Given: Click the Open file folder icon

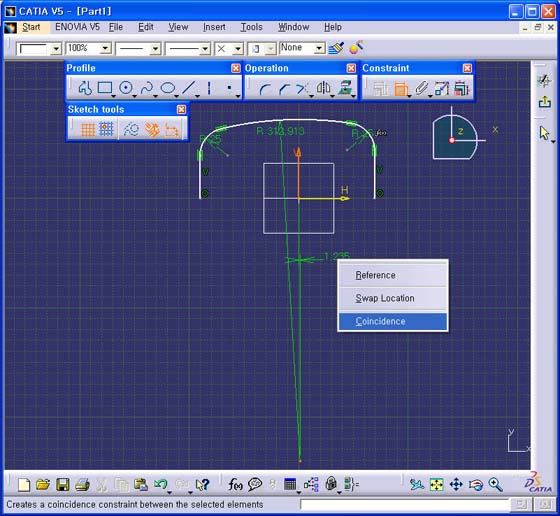Looking at the screenshot, I should 43,485.
